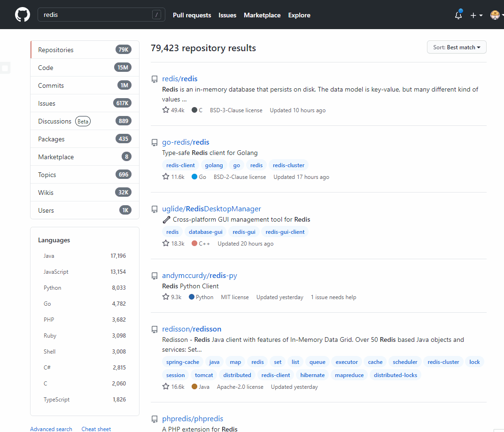The height and width of the screenshot is (432, 504).
Task: Click the GitHub Octocat logo
Action: click(22, 15)
